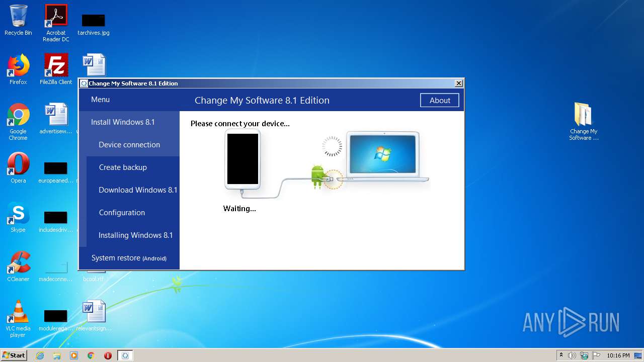Image resolution: width=644 pixels, height=362 pixels.
Task: Launch Skype from desktop
Action: pos(18,217)
